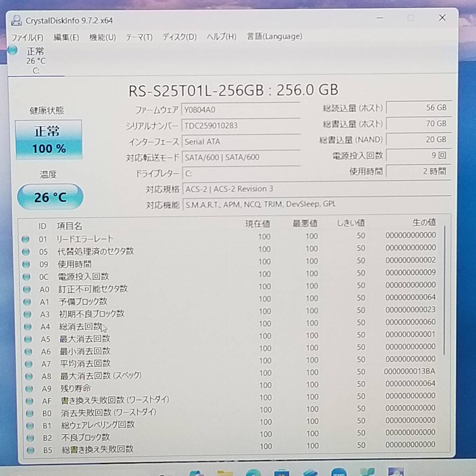Click status dot for 0C 電源投入回数
This screenshot has height=476, width=476.
coord(27,276)
